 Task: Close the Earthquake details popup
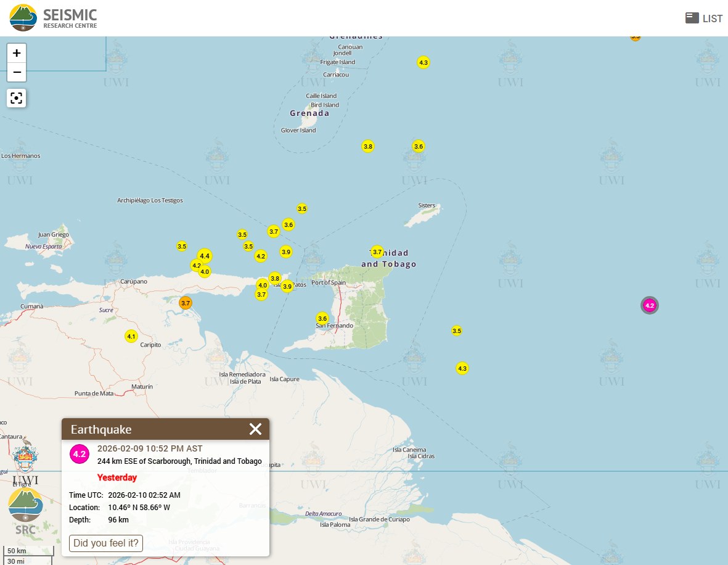point(255,429)
